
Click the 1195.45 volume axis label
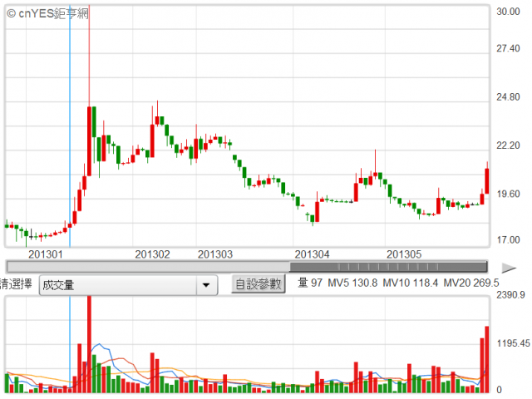point(513,343)
